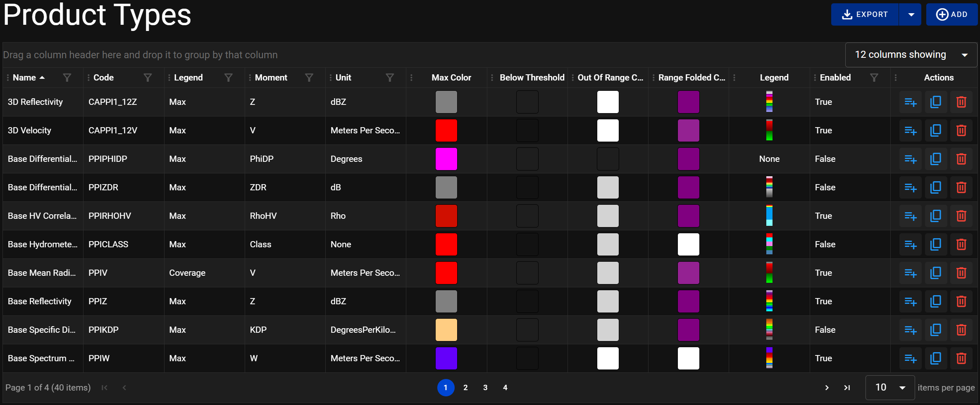Viewport: 980px width, 405px height.
Task: Go to page 4
Action: tap(505, 388)
